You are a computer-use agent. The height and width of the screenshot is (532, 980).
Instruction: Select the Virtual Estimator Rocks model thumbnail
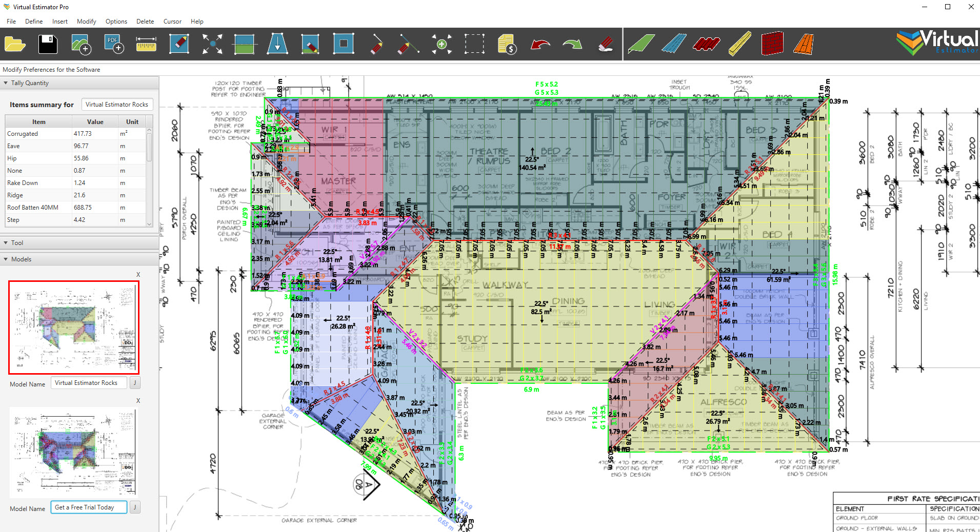click(x=73, y=326)
